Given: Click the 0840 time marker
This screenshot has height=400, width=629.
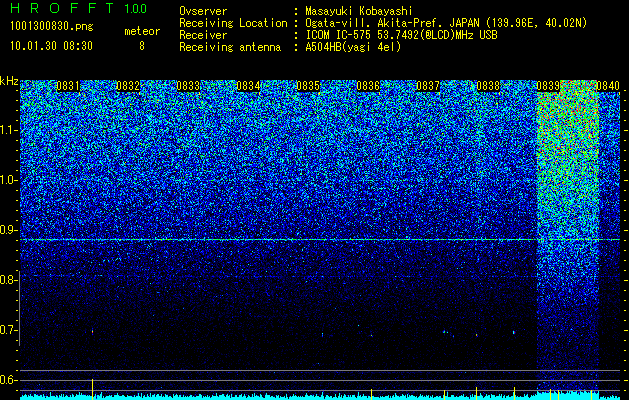Looking at the screenshot, I should (x=608, y=86).
